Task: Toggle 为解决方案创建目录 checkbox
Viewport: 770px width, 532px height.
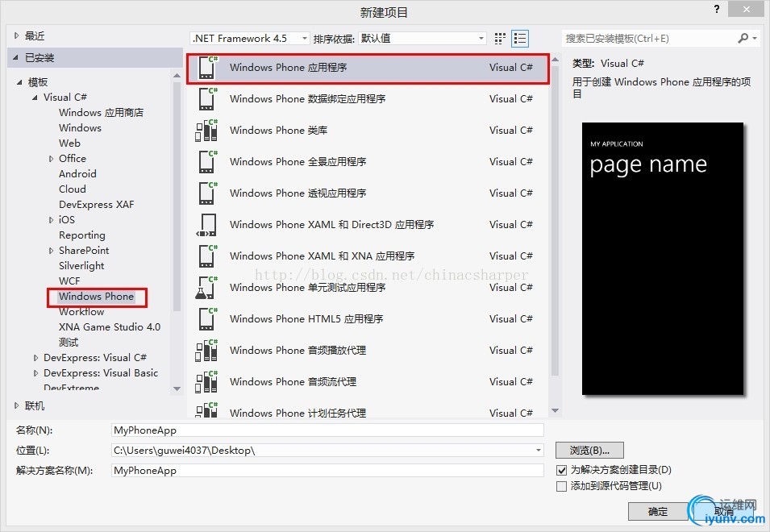Action: click(561, 470)
